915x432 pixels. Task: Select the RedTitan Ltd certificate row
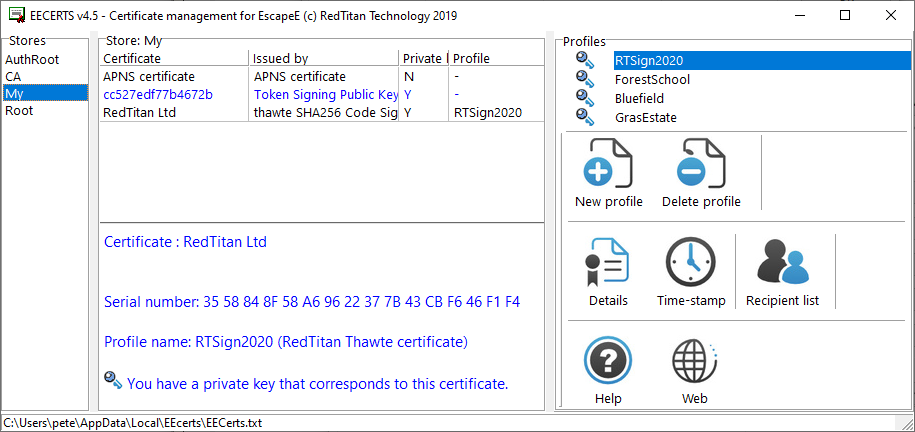click(322, 113)
